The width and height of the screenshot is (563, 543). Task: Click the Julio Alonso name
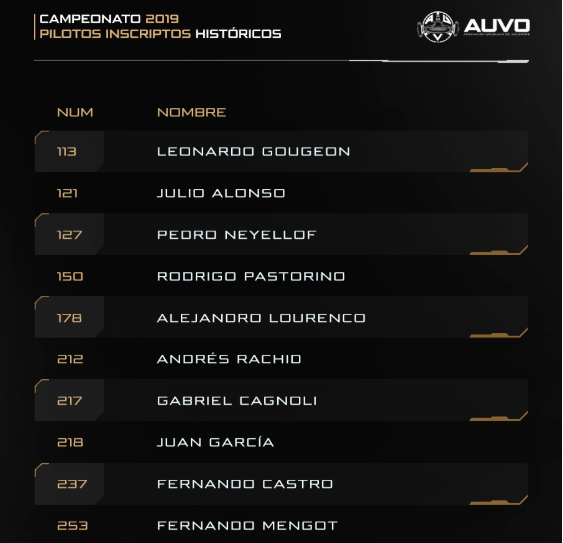coord(221,193)
